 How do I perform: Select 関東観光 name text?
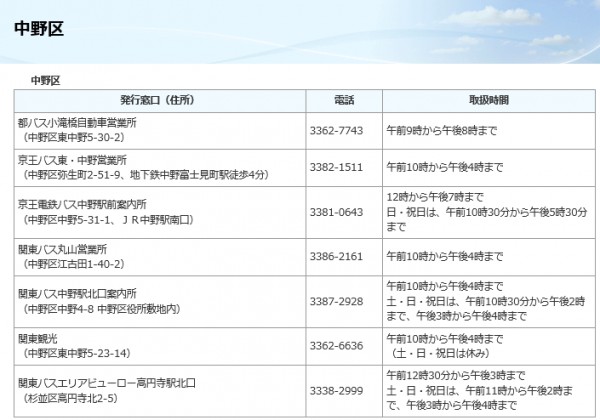38,339
